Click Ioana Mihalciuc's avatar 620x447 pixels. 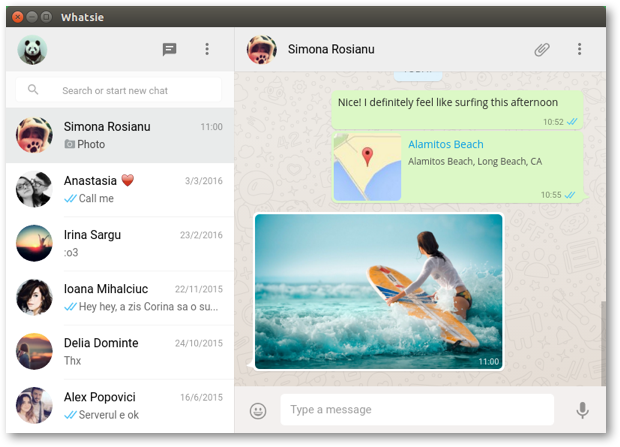coord(34,297)
